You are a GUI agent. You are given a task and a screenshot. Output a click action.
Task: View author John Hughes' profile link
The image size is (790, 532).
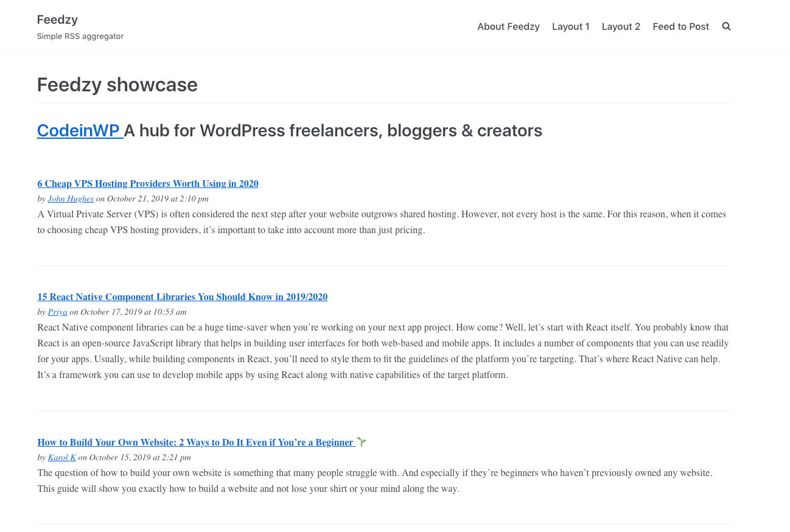click(x=71, y=199)
